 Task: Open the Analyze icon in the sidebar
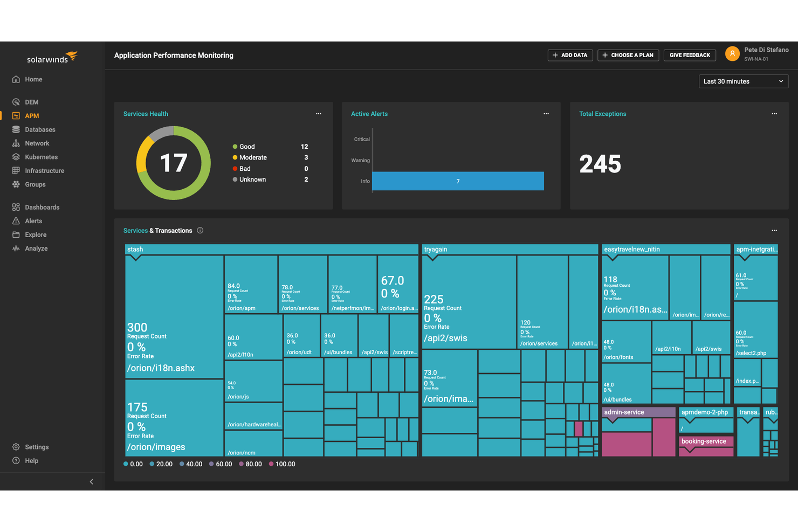[16, 248]
